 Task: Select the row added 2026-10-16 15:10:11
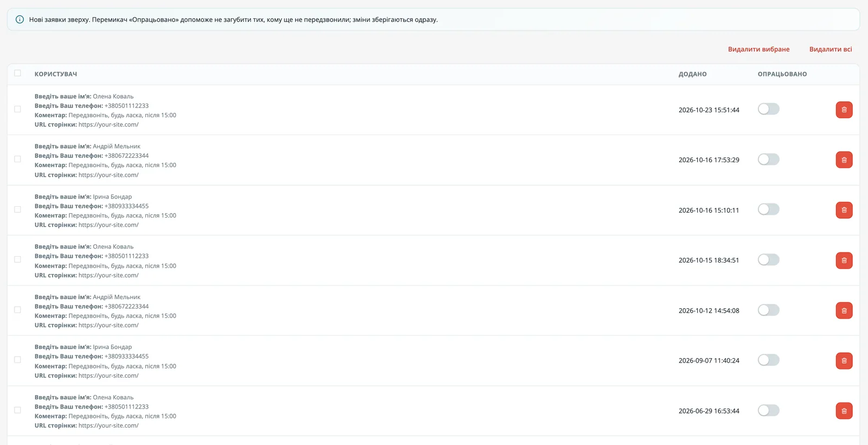tap(17, 209)
